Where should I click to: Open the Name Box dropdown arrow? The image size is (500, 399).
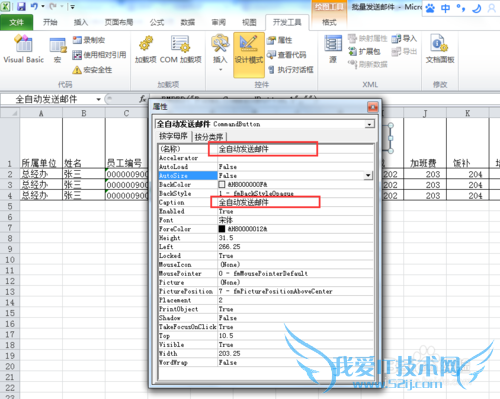[98, 99]
